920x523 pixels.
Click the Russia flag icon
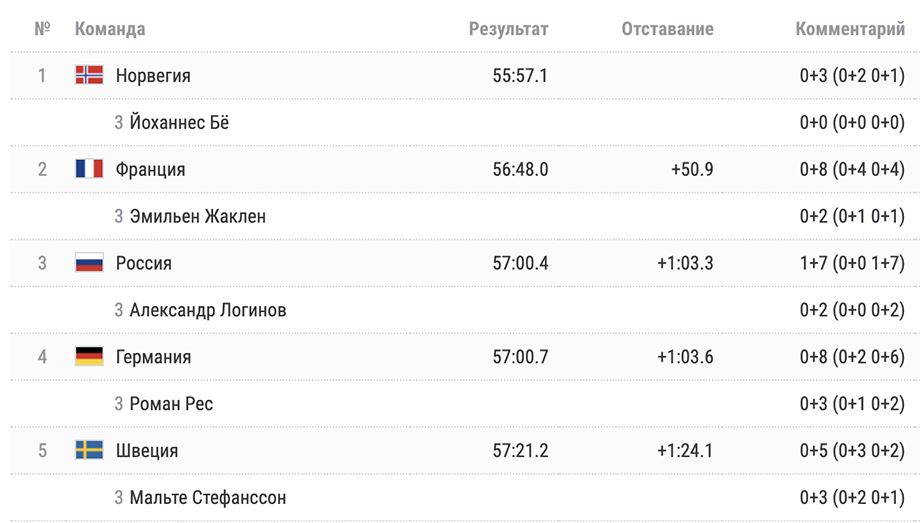click(x=89, y=263)
